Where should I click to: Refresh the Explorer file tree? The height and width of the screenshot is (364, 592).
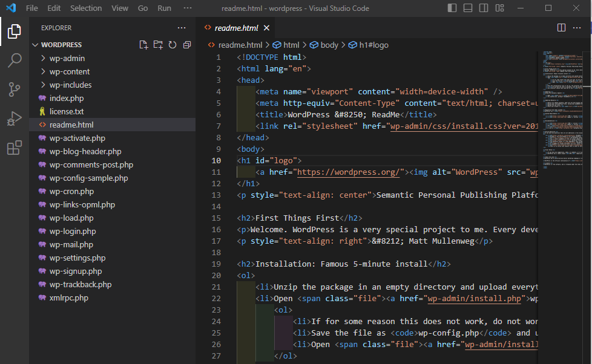point(173,45)
